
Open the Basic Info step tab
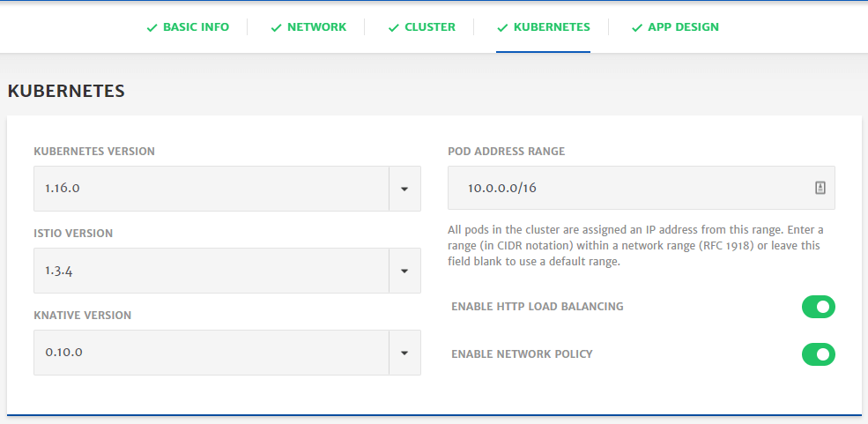(188, 27)
